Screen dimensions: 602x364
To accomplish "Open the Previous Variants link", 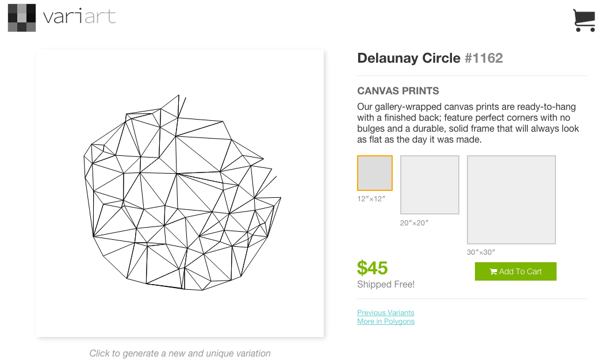I will 385,313.
